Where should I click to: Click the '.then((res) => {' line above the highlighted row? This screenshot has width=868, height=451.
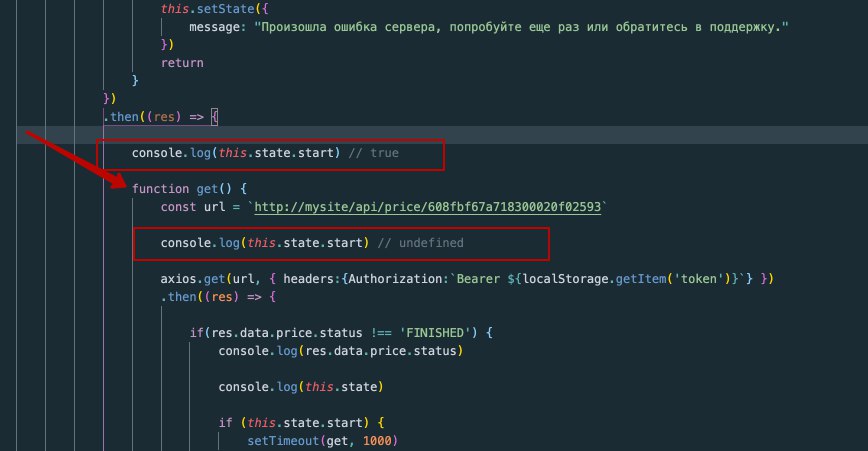click(x=161, y=117)
